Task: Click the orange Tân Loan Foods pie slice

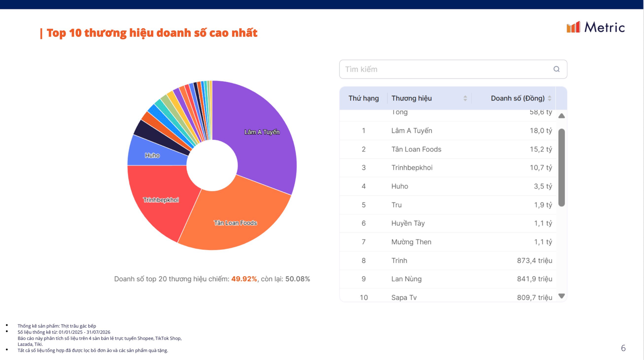Action: pos(235,223)
